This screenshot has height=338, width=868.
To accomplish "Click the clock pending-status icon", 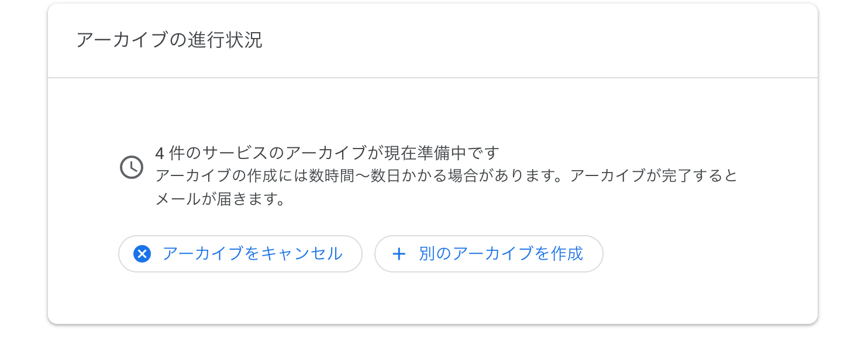I will coord(132,167).
